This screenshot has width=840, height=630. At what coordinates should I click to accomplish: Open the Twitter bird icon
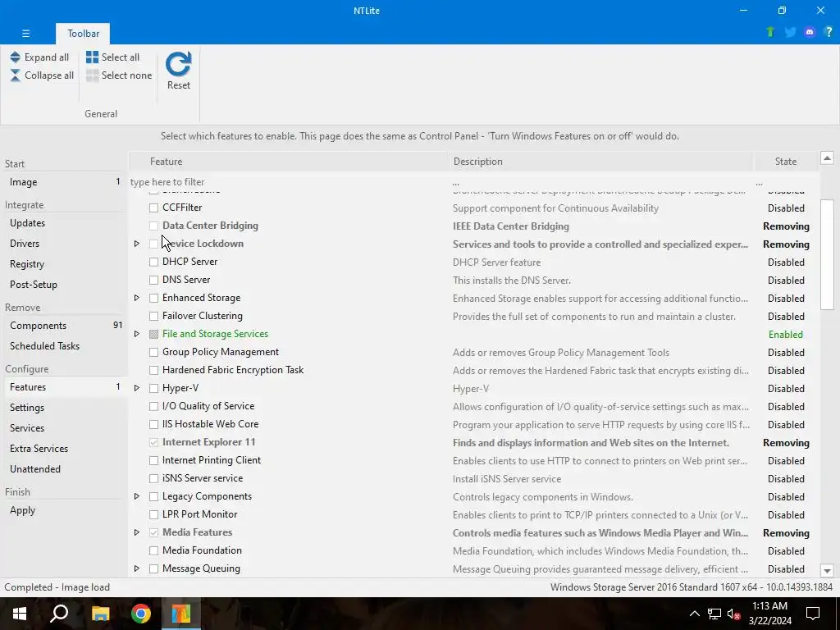point(790,32)
